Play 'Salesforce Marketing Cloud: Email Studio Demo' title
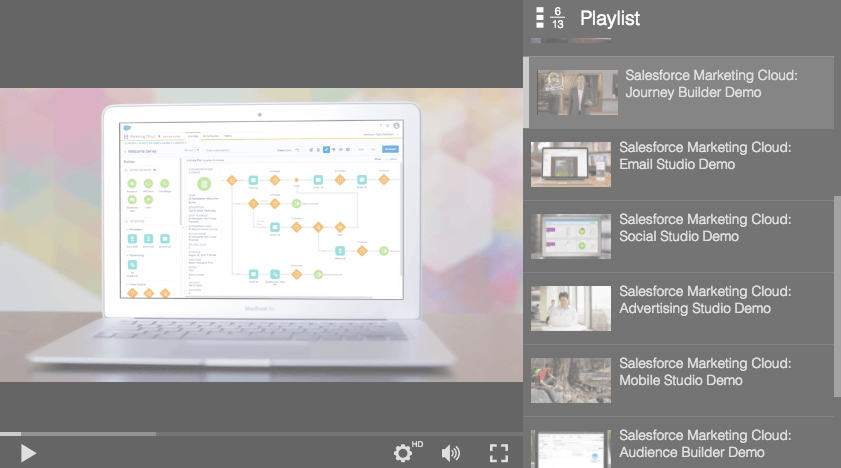 (705, 156)
